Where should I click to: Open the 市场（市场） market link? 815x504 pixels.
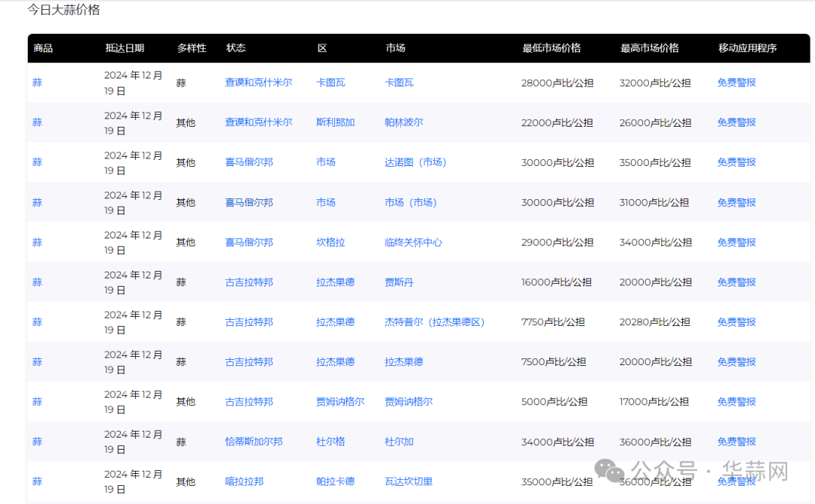click(x=411, y=202)
